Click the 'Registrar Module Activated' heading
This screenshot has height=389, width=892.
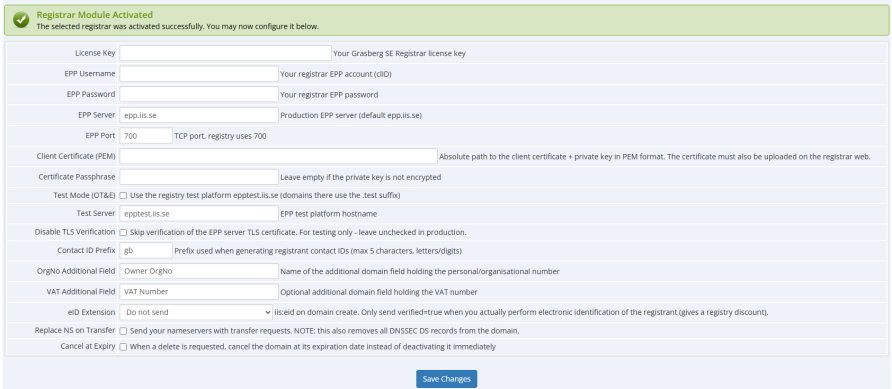[94, 15]
